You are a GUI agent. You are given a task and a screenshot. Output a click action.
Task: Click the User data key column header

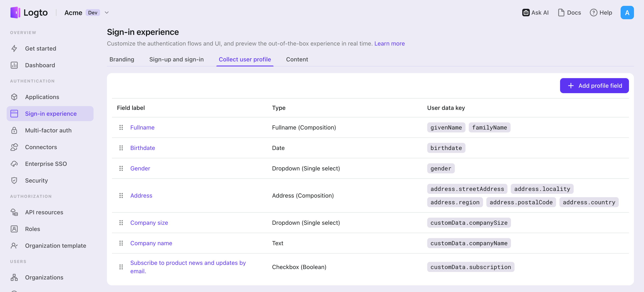click(x=446, y=108)
